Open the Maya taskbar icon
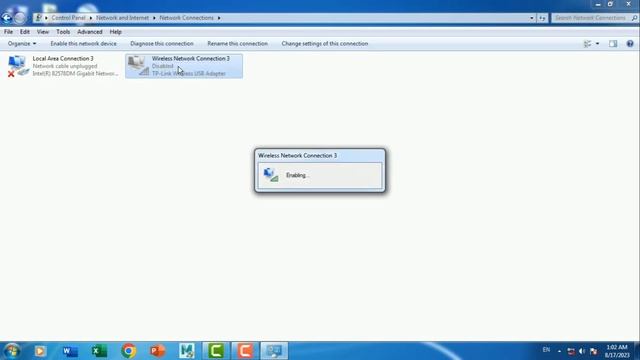The width and height of the screenshot is (640, 360). [187, 351]
